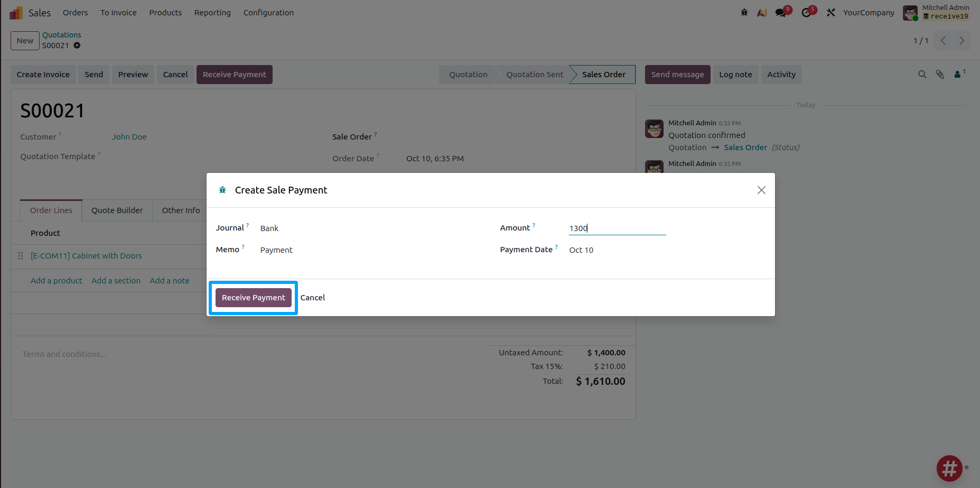Open the Reporting menu
This screenshot has height=488, width=980.
212,13
